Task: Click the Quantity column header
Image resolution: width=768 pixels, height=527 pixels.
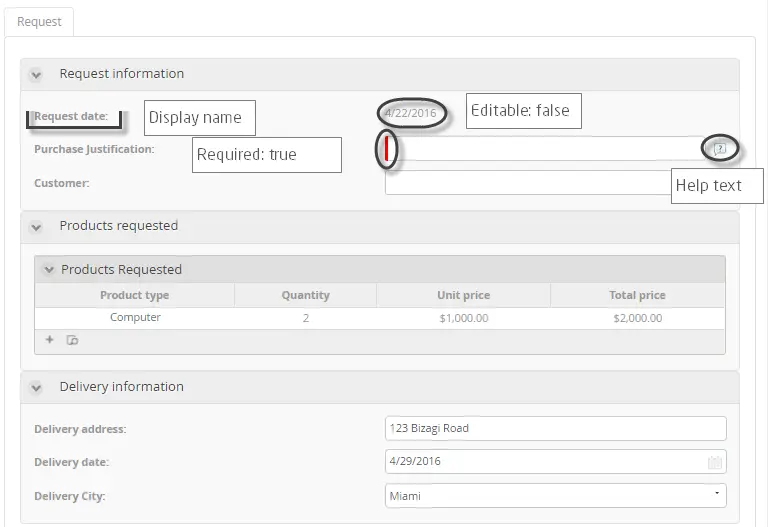Action: (306, 295)
